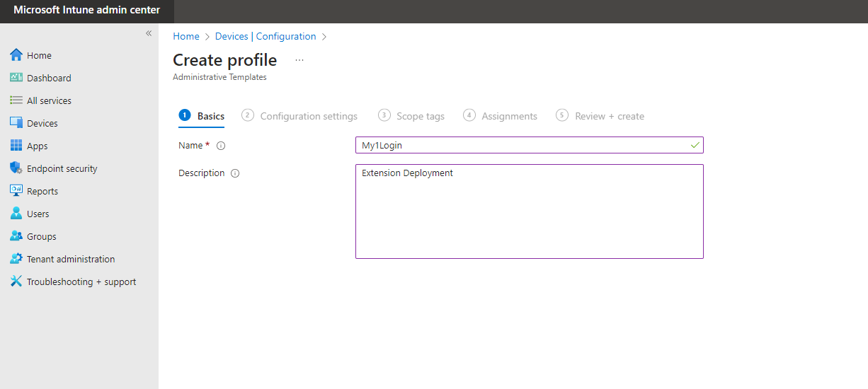
Task: Show info tooltip next to Name
Action: [221, 146]
